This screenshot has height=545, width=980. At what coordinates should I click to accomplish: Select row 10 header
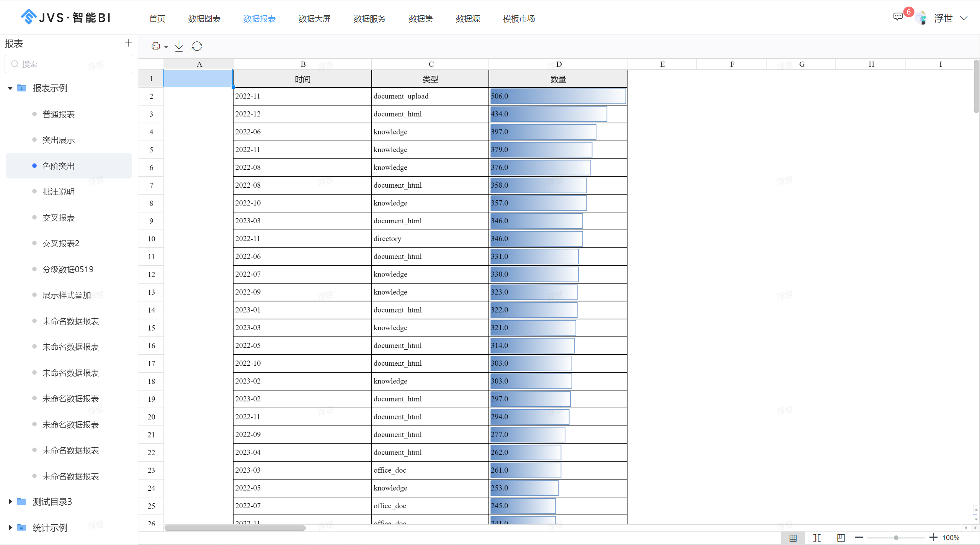coord(151,239)
